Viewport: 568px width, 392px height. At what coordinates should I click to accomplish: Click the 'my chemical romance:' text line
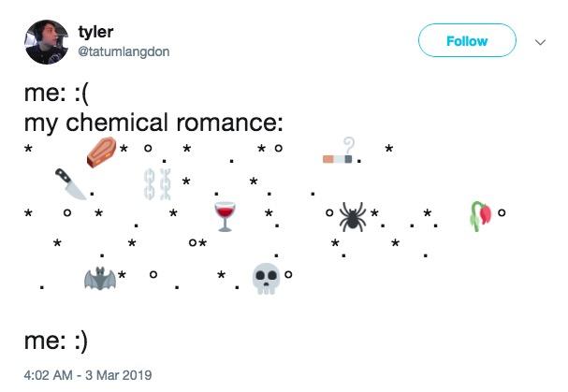[153, 123]
